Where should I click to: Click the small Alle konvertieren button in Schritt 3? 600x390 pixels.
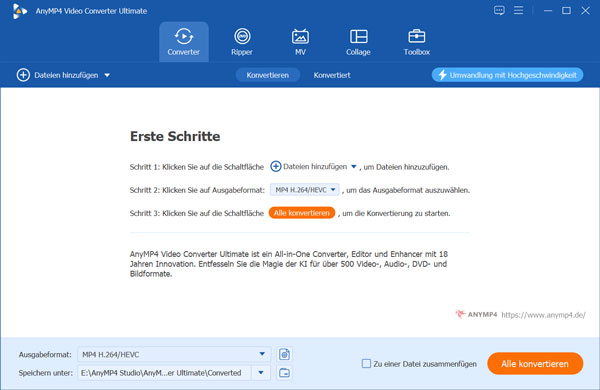pos(302,213)
